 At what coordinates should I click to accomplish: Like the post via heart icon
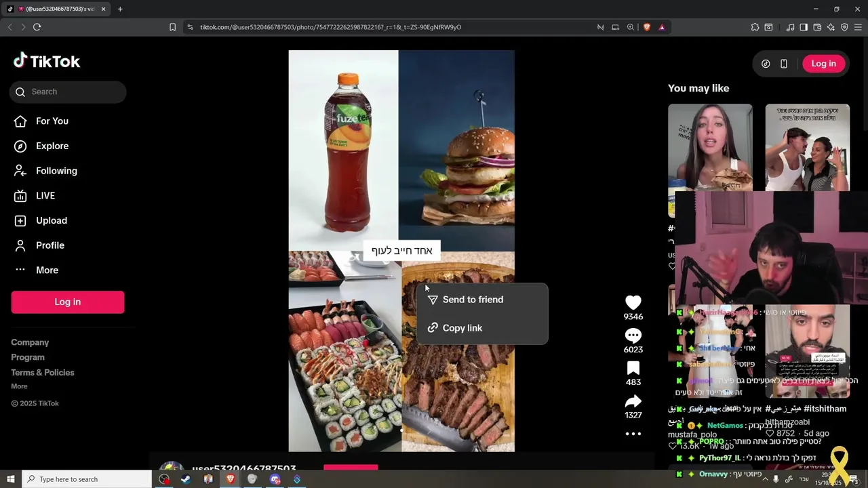point(633,302)
